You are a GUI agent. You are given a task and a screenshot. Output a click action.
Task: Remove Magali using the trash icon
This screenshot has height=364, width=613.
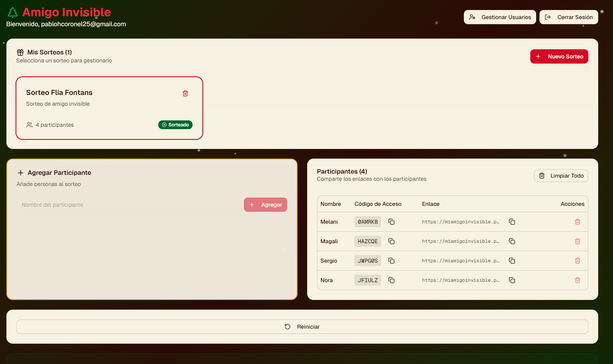[578, 241]
